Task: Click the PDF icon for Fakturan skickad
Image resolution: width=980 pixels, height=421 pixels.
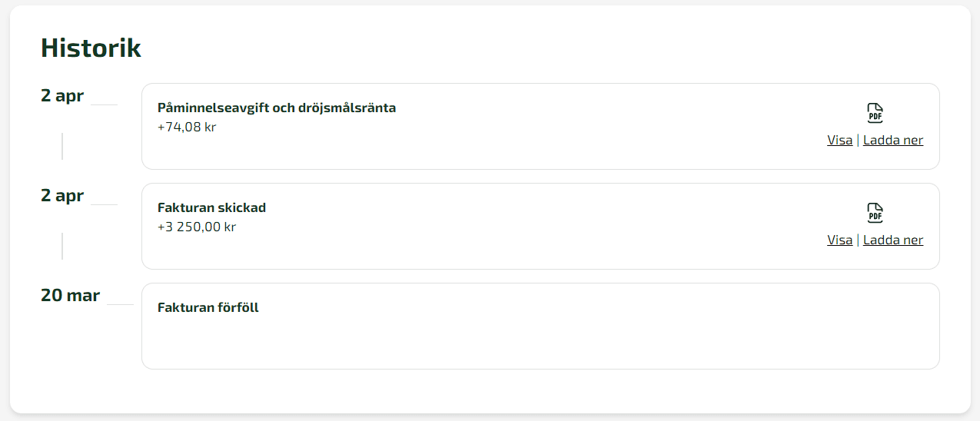Action: (875, 213)
